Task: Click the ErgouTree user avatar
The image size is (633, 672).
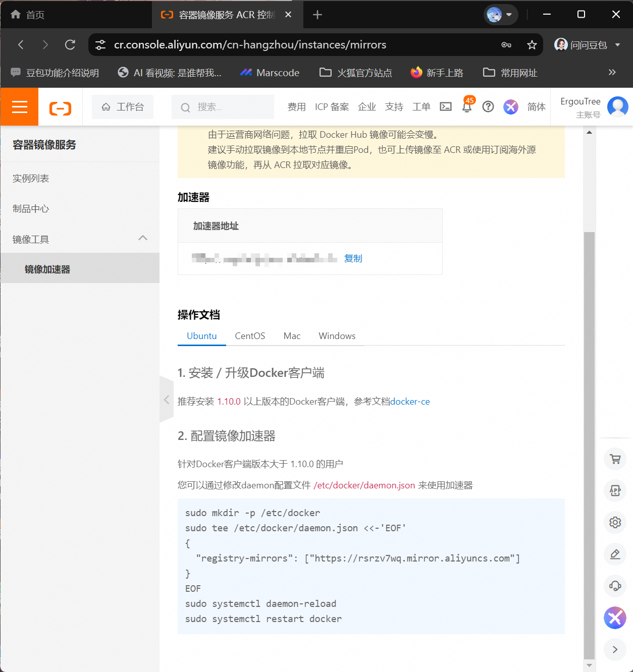Action: (x=617, y=106)
